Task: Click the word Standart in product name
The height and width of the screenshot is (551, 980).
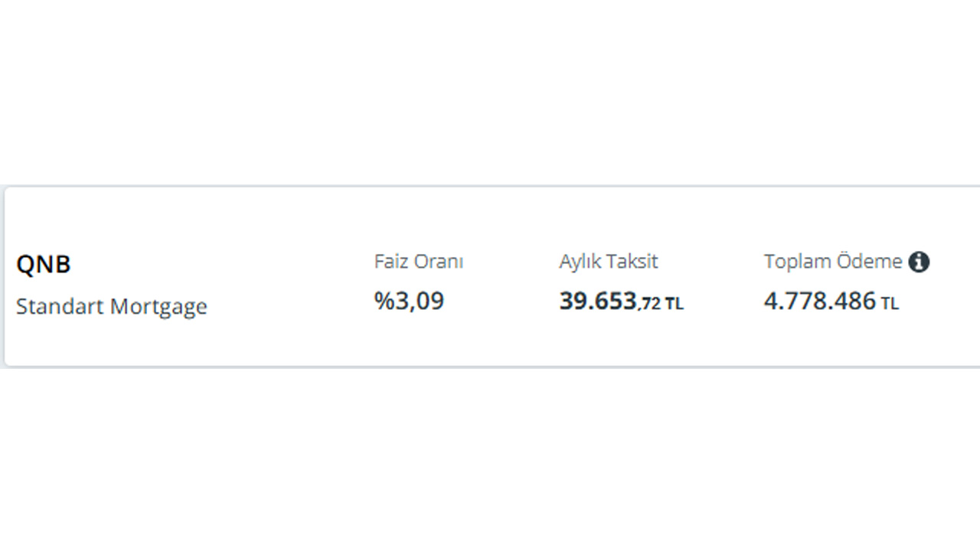Action: pos(60,307)
